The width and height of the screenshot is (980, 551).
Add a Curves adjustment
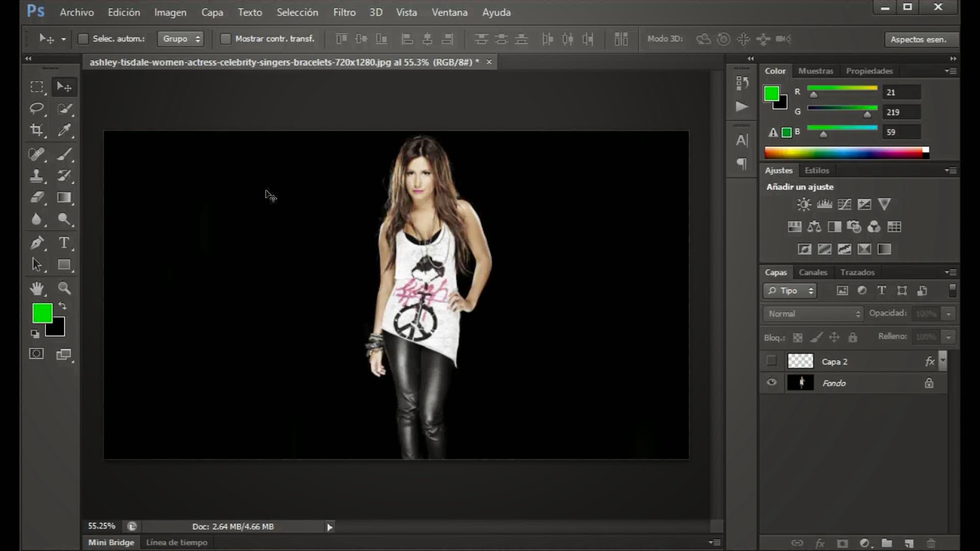845,204
